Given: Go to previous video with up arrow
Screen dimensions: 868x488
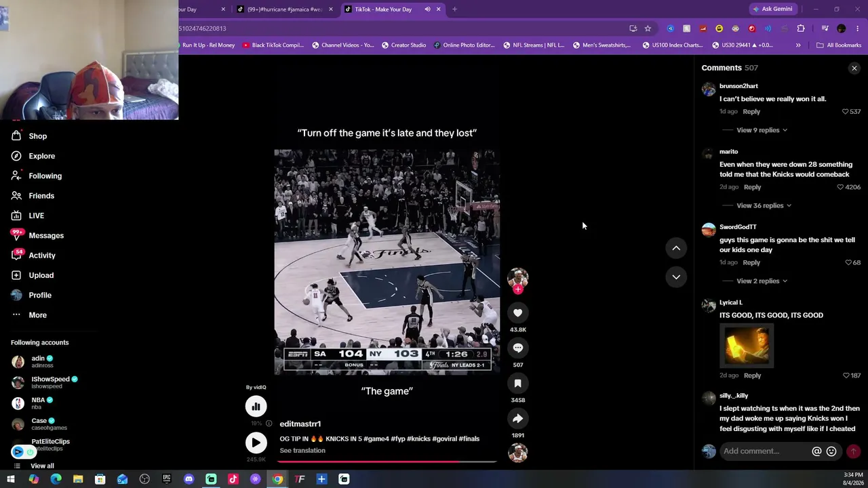Looking at the screenshot, I should 676,248.
